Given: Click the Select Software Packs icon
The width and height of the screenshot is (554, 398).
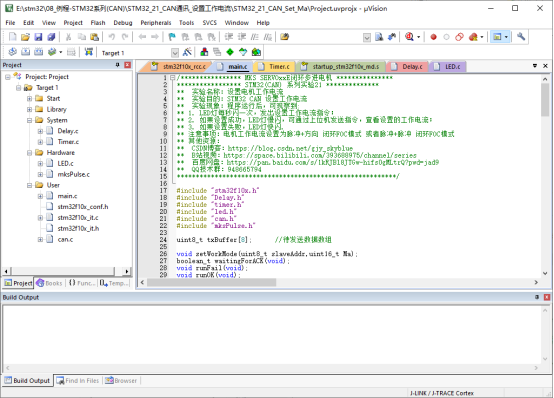Looking at the screenshot, I should [x=243, y=52].
